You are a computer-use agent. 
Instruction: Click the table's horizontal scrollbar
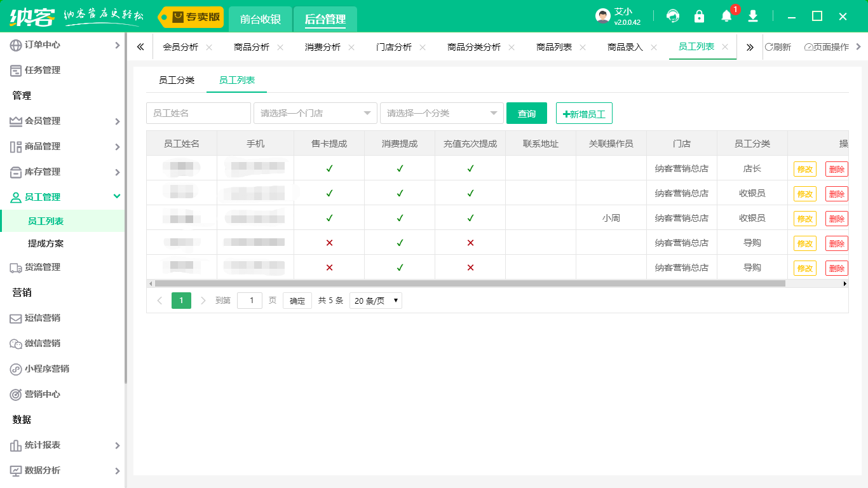pyautogui.click(x=470, y=283)
